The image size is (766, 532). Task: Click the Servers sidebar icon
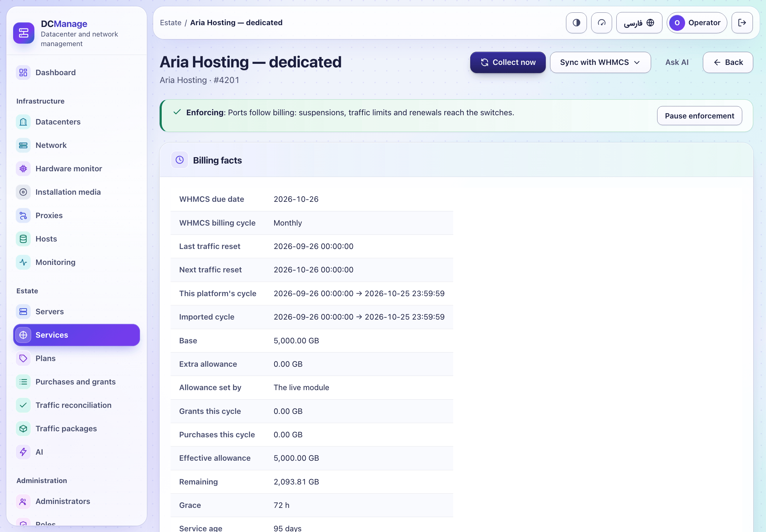tap(23, 311)
